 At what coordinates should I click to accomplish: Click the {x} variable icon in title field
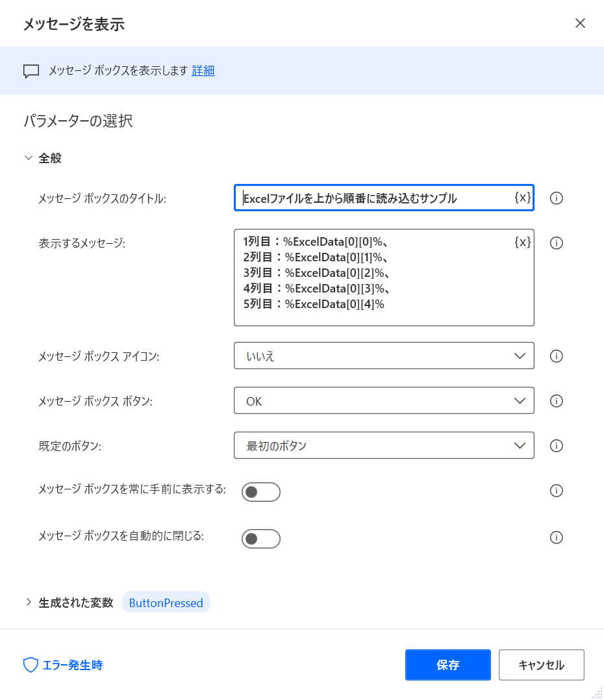(522, 198)
